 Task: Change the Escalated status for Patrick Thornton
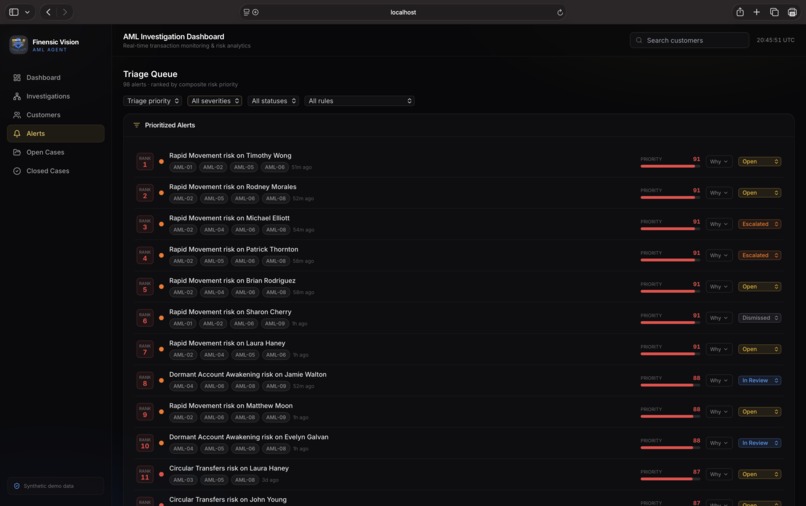point(760,256)
